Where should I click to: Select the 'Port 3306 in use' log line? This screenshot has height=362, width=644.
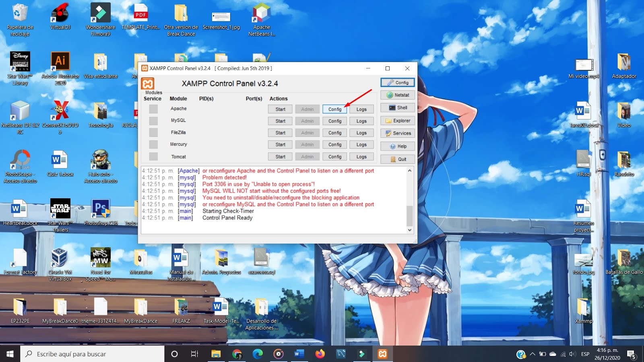point(258,184)
